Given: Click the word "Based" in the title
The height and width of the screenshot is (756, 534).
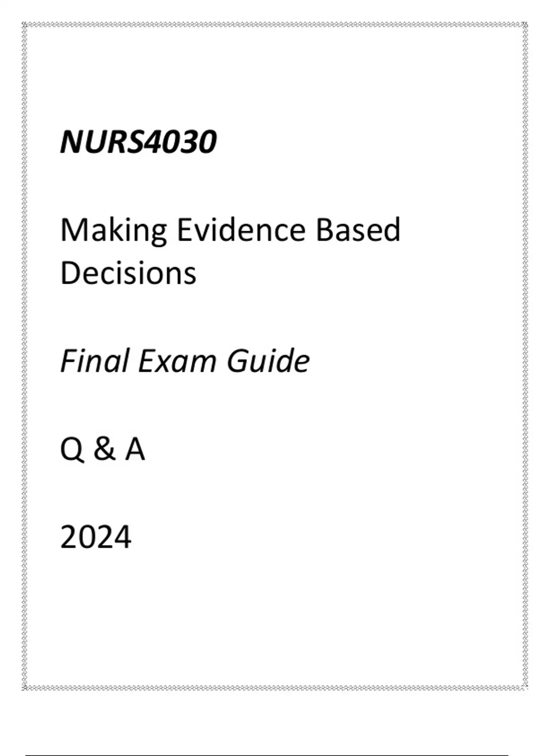Looking at the screenshot, I should pos(358,229).
